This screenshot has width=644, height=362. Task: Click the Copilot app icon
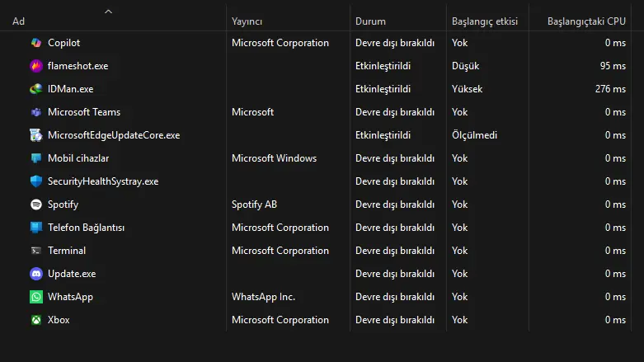point(36,43)
